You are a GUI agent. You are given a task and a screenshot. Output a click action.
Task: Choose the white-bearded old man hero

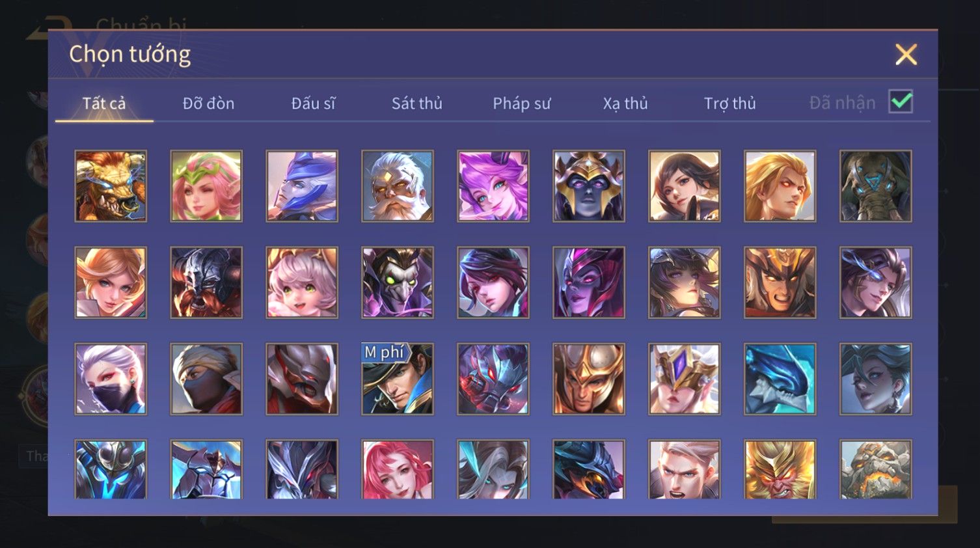click(398, 186)
